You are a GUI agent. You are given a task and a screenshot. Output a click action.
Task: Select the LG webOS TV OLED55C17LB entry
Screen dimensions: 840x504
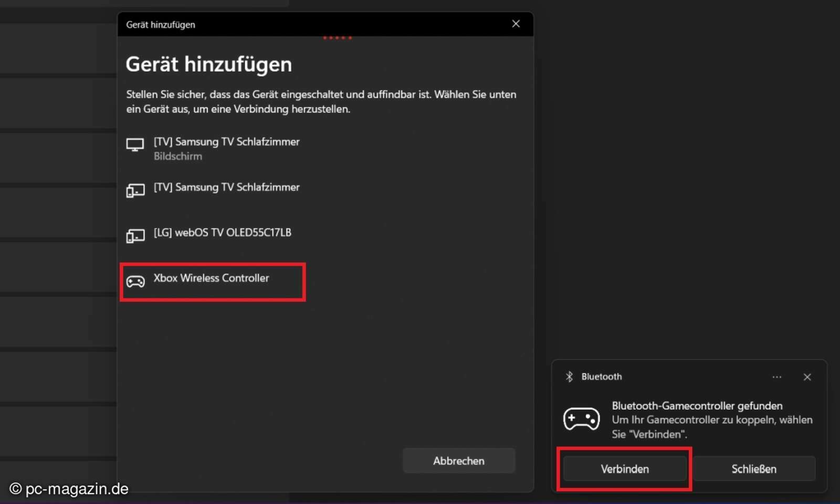click(x=223, y=233)
